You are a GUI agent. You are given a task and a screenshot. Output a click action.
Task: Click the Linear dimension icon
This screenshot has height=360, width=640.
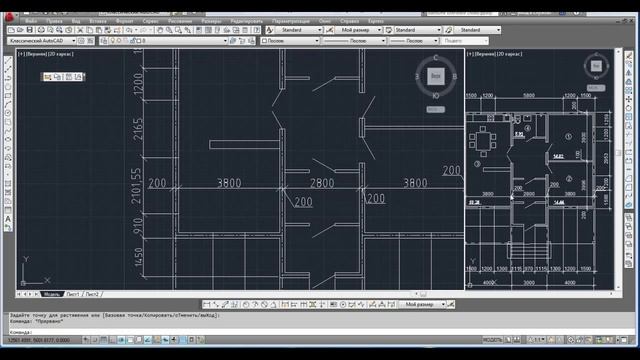[x=207, y=304]
